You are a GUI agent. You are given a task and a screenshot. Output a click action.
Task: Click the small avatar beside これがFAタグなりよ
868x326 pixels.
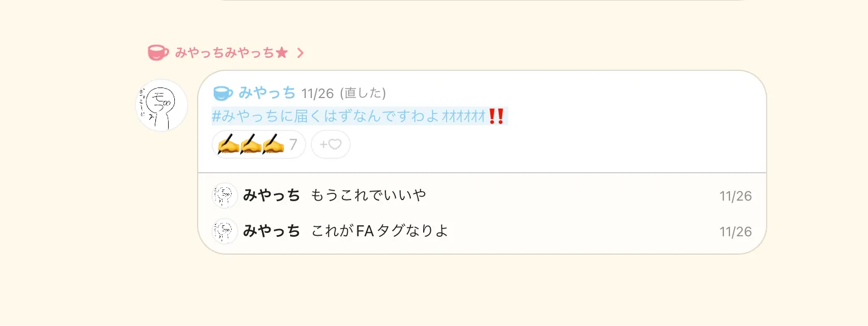click(x=225, y=231)
